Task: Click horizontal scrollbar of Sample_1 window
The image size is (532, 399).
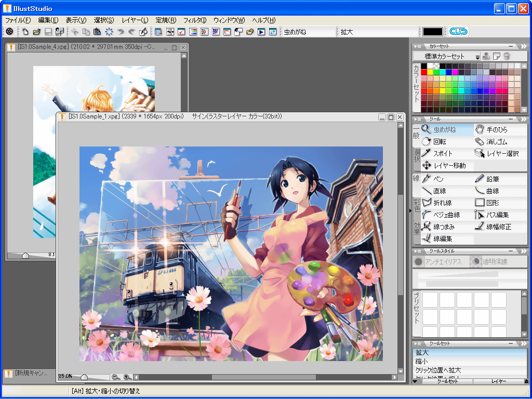Action: click(264, 377)
